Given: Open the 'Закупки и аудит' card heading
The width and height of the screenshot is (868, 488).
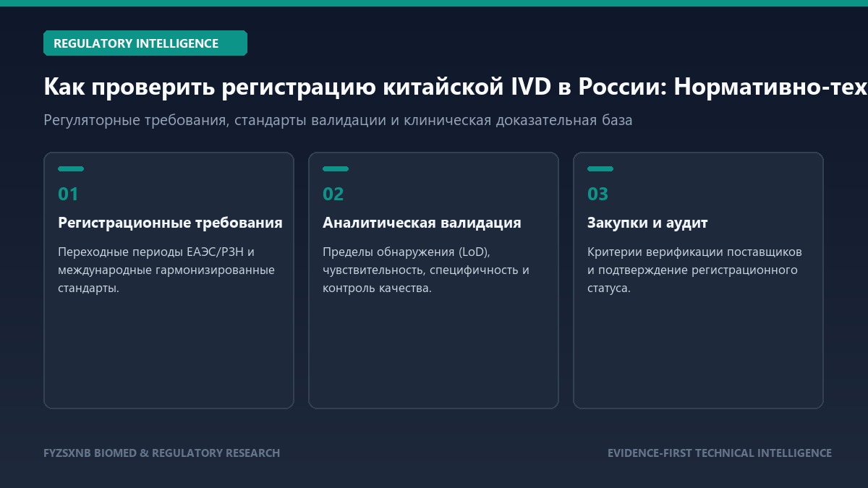Looking at the screenshot, I should point(647,223).
